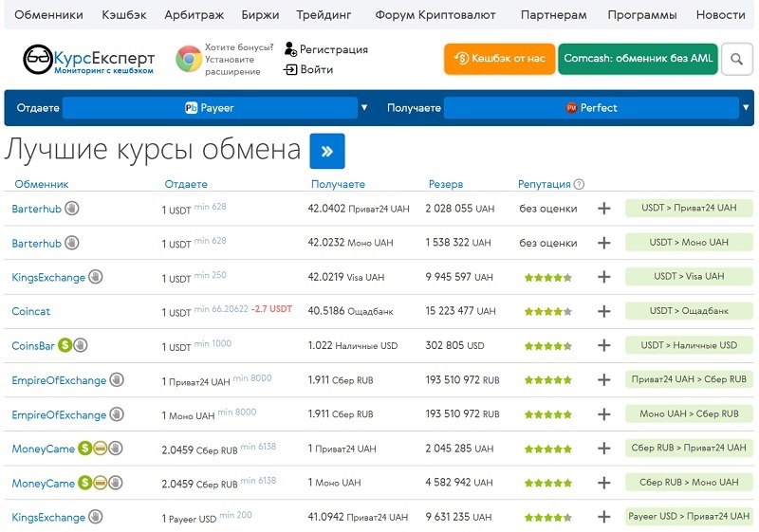Click hand icon in MoneyCame Приват24 row
Viewport: 759px width, 532px height.
coord(115,449)
